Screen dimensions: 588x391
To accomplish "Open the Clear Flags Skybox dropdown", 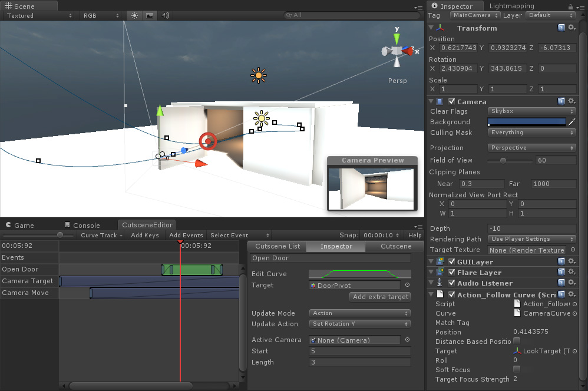I will pyautogui.click(x=531, y=111).
